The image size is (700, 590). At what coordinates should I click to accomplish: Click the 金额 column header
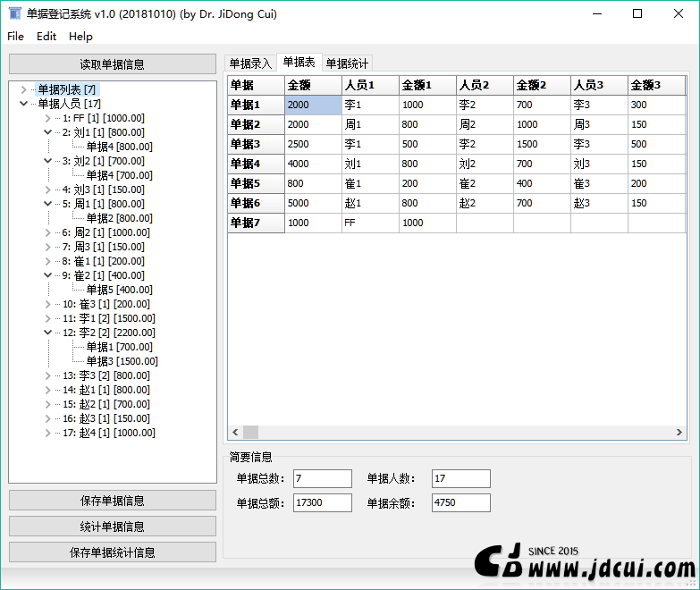pyautogui.click(x=313, y=85)
